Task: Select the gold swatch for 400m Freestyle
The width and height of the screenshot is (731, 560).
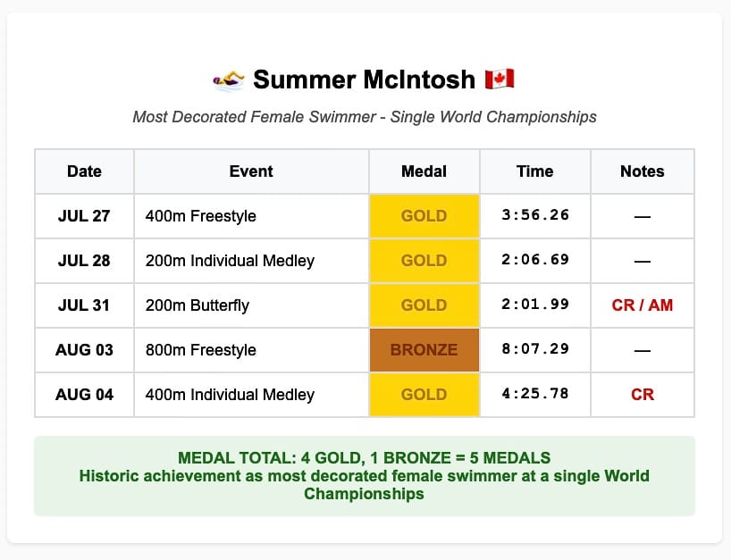Action: point(424,216)
